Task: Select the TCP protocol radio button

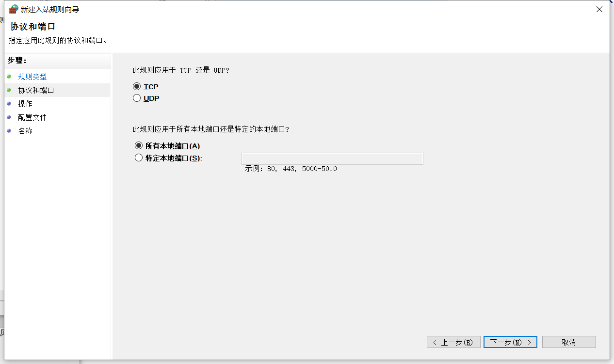Action: coord(137,86)
